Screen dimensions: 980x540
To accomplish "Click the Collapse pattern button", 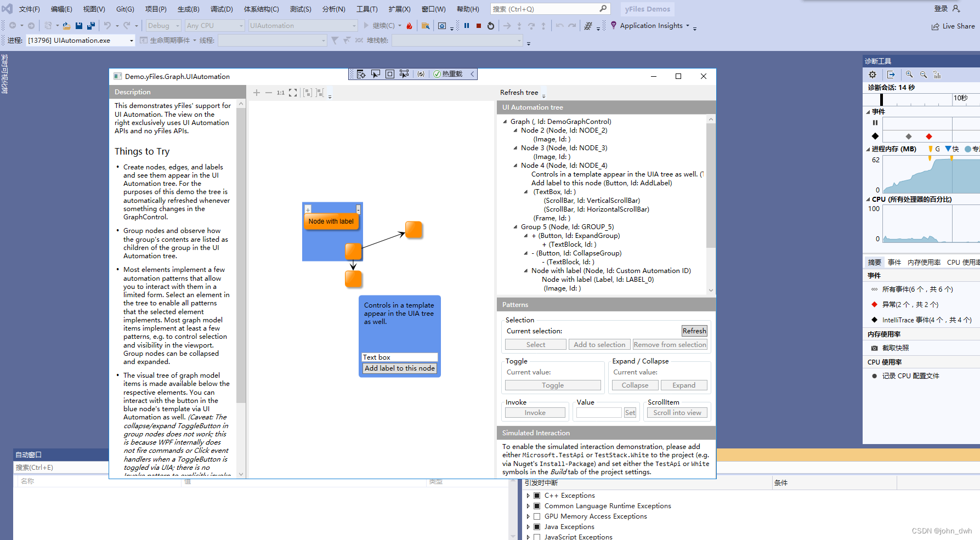I will 635,385.
